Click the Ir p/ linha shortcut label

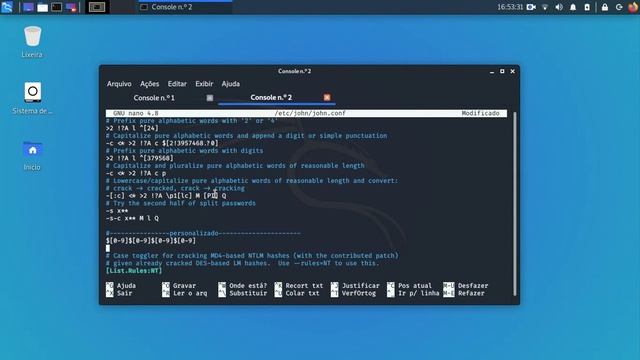(418, 293)
